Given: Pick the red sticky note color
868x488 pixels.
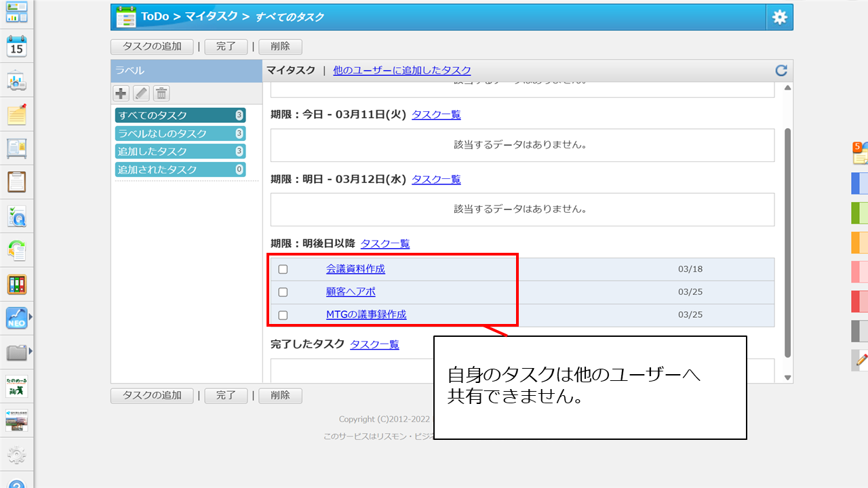Looking at the screenshot, I should click(x=860, y=301).
